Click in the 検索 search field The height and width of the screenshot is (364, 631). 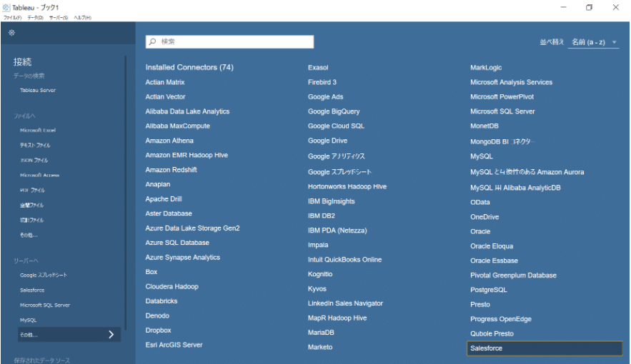(232, 42)
